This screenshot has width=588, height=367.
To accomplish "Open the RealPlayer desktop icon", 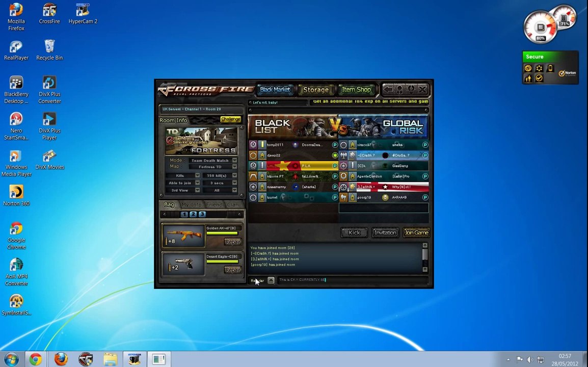I will coord(16,50).
